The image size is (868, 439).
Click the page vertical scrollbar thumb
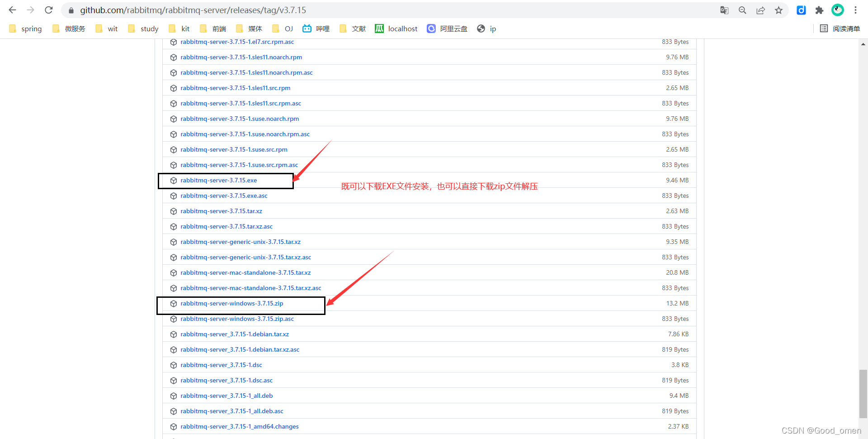point(863,394)
